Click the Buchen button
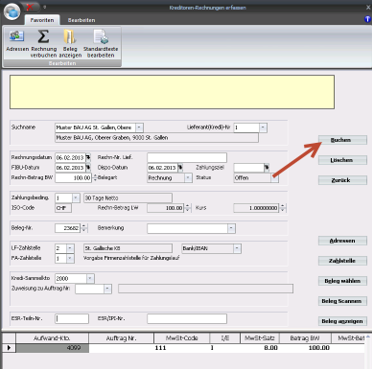The image size is (372, 369). [342, 140]
